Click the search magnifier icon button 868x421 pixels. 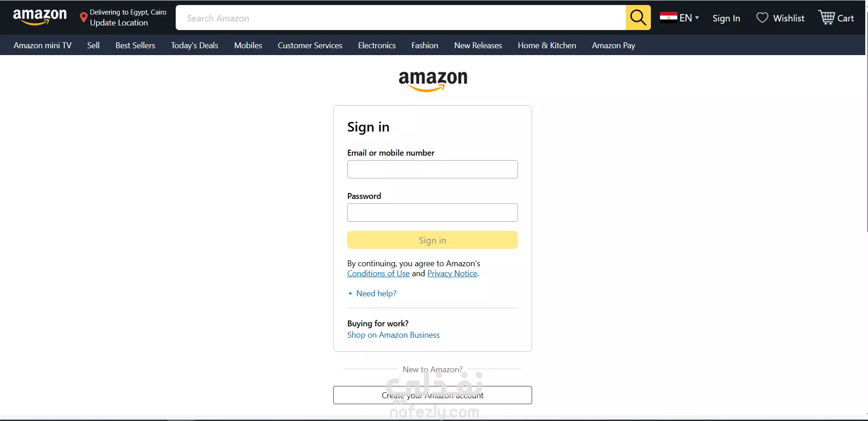click(638, 18)
